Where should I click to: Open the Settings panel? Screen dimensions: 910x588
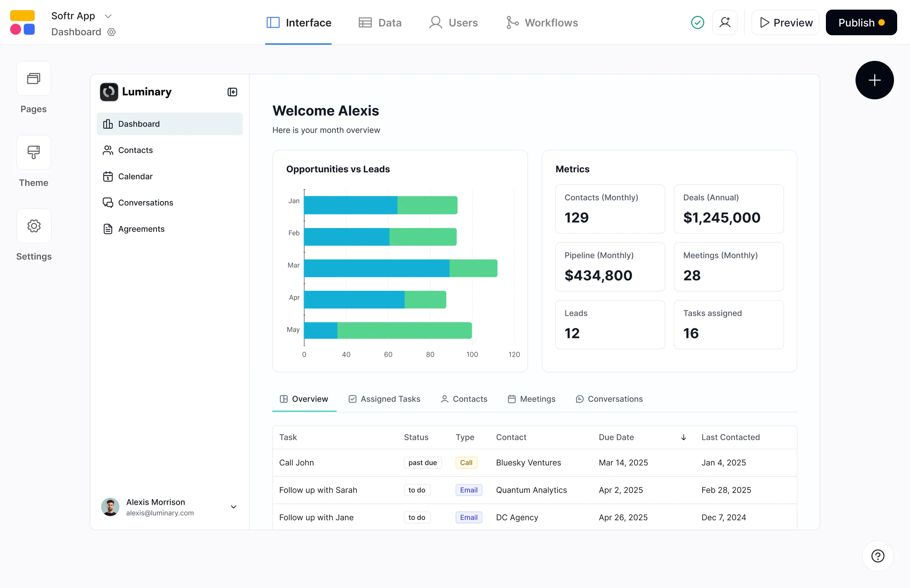click(34, 226)
